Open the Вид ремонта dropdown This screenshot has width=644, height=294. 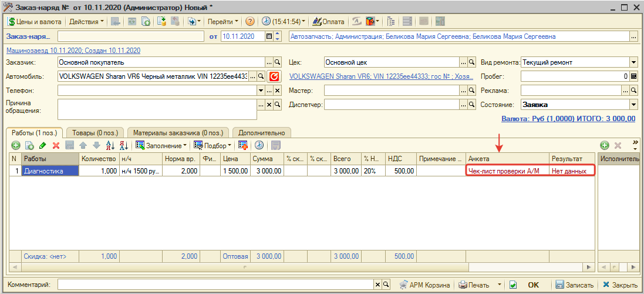click(x=633, y=62)
